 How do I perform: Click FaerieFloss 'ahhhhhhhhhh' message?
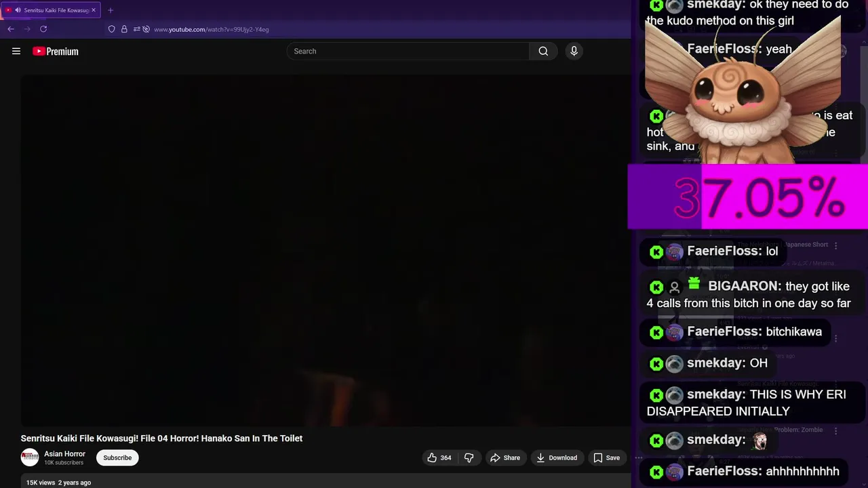[x=745, y=472]
